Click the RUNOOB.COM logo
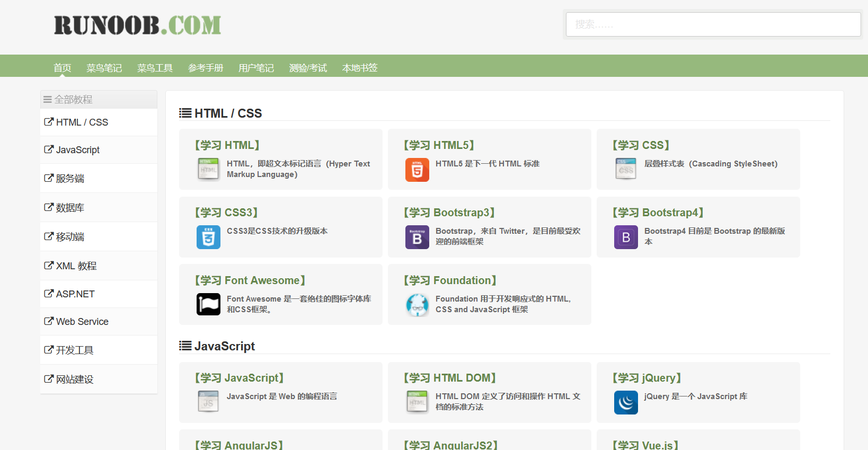This screenshot has width=868, height=450. [137, 25]
